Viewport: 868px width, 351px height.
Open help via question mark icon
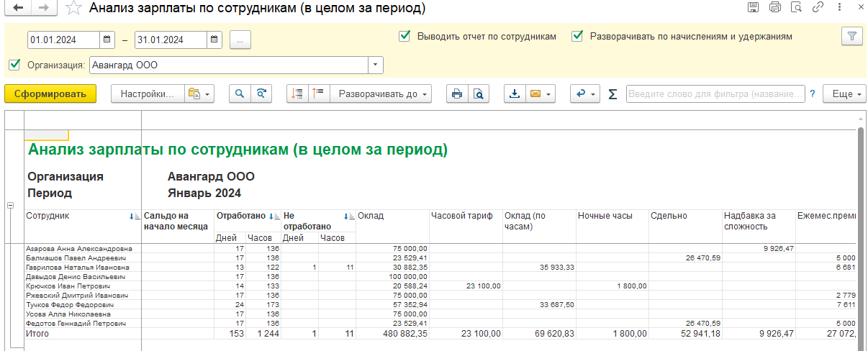(813, 94)
